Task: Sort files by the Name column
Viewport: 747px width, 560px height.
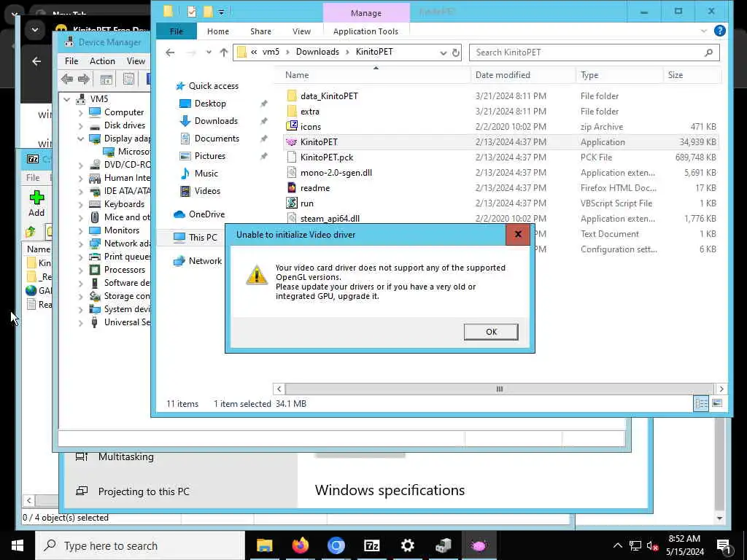Action: [297, 75]
